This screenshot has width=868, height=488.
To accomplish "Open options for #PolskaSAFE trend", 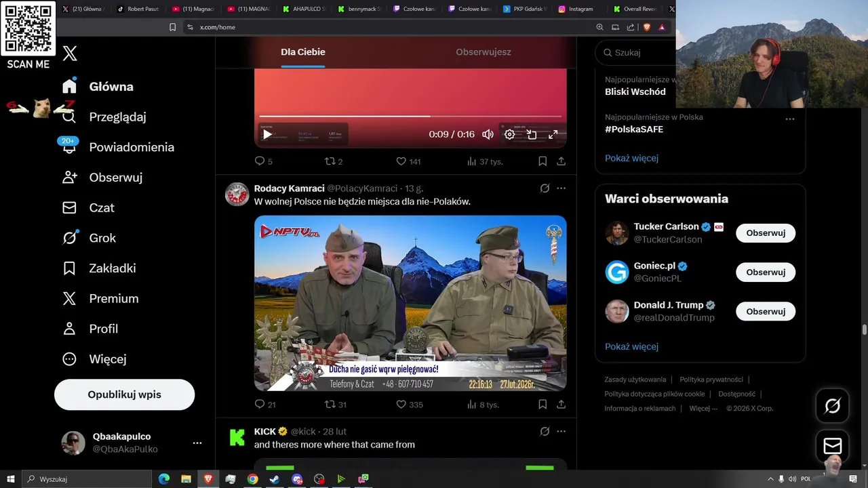I will [x=790, y=119].
